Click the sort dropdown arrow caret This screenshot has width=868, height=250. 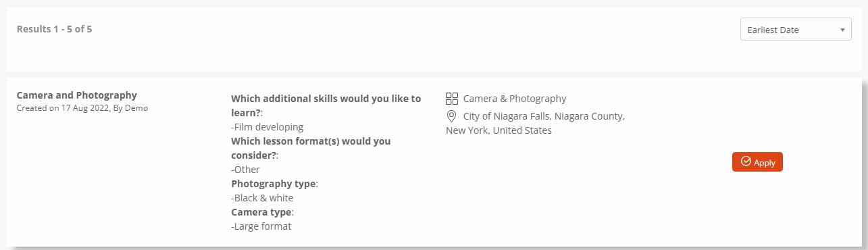coord(842,30)
